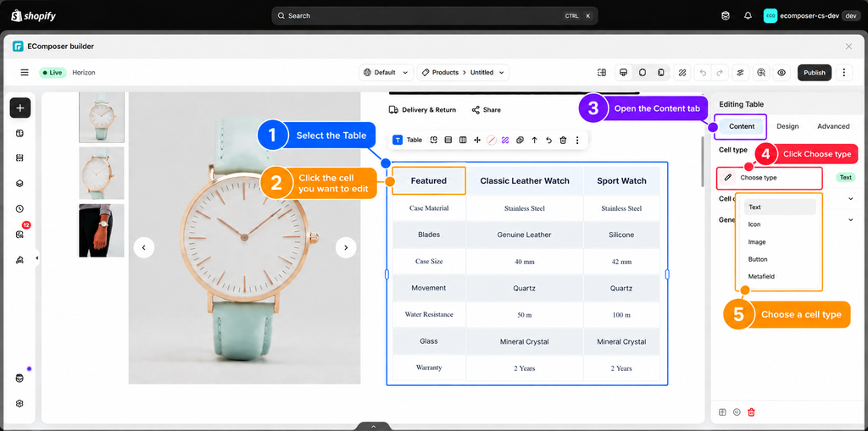This screenshot has width=868, height=431.
Task: Select mobile device view
Action: (660, 73)
